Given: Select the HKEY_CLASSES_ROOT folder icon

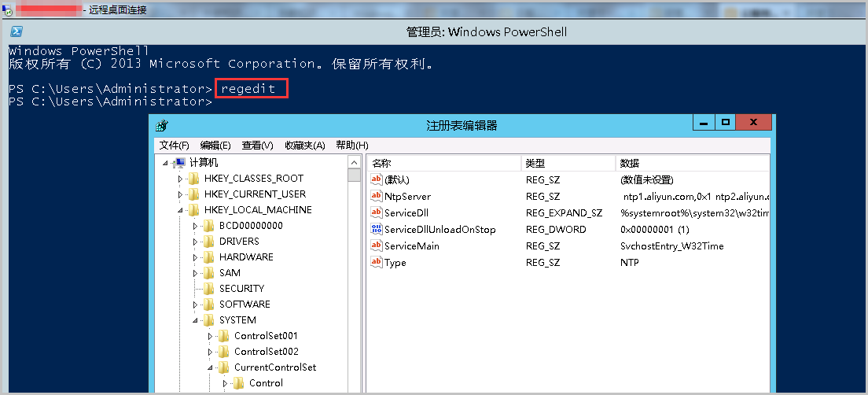Looking at the screenshot, I should coord(193,179).
